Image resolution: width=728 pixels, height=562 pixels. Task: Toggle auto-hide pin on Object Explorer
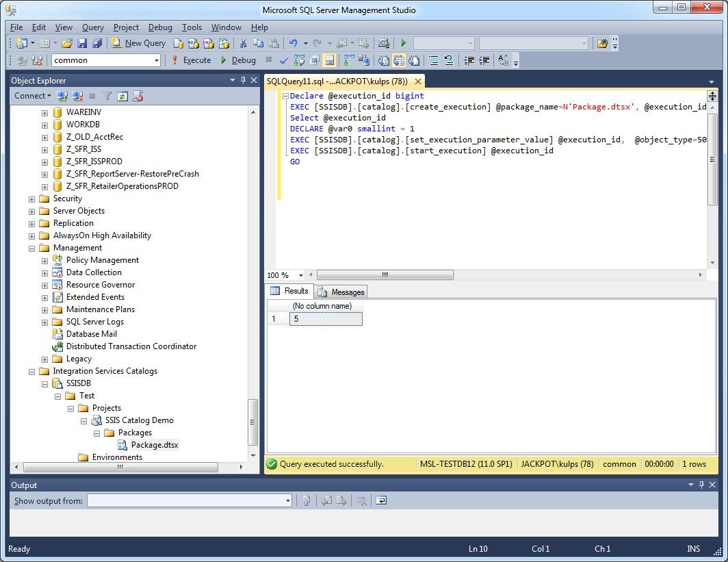tap(243, 81)
